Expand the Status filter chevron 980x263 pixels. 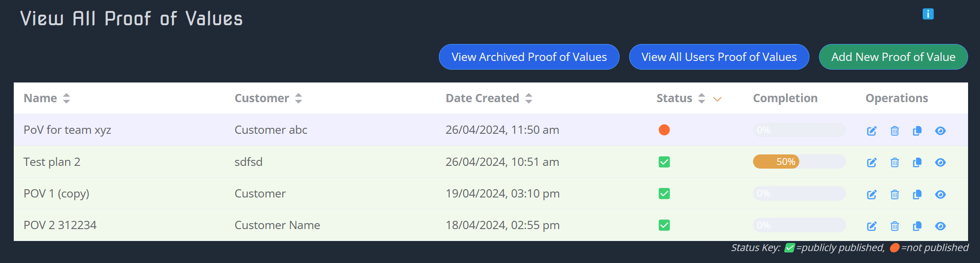click(717, 99)
